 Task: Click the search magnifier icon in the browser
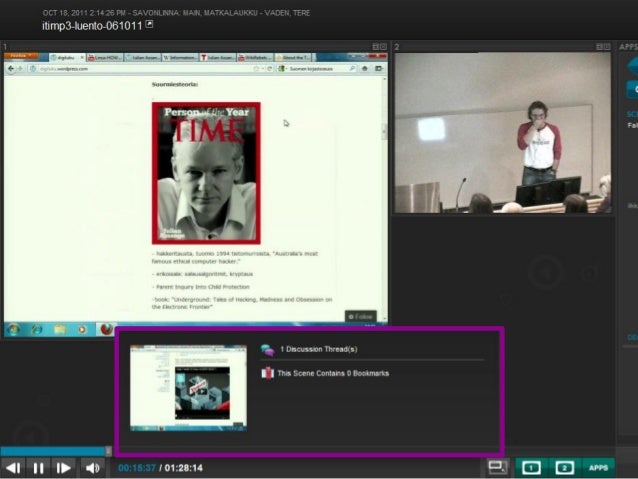pyautogui.click(x=352, y=69)
